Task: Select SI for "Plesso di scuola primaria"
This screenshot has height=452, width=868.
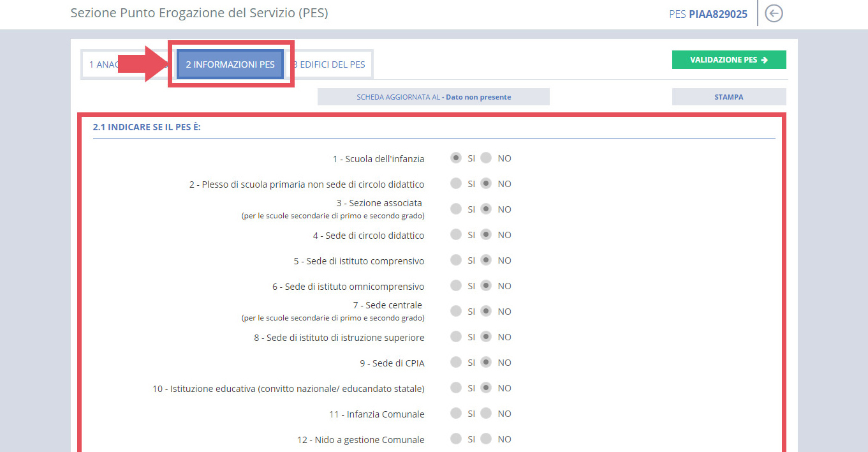Action: point(457,183)
